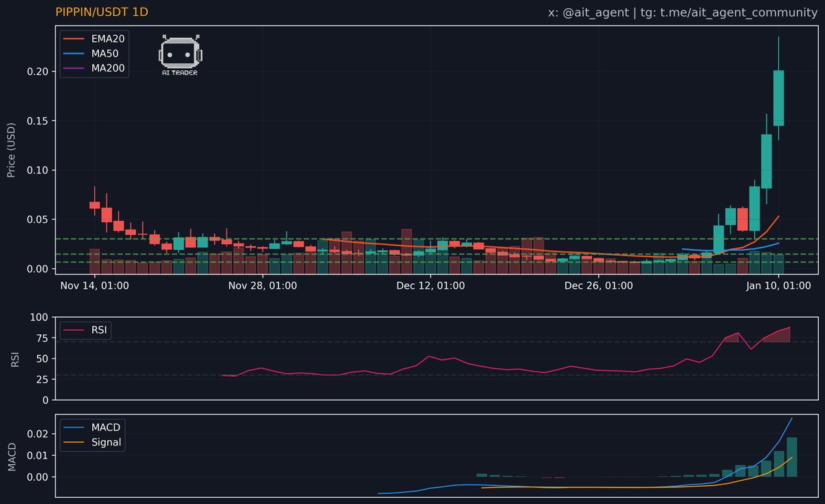This screenshot has height=504, width=825.
Task: Expand the MACD panel legend
Action: [92, 435]
